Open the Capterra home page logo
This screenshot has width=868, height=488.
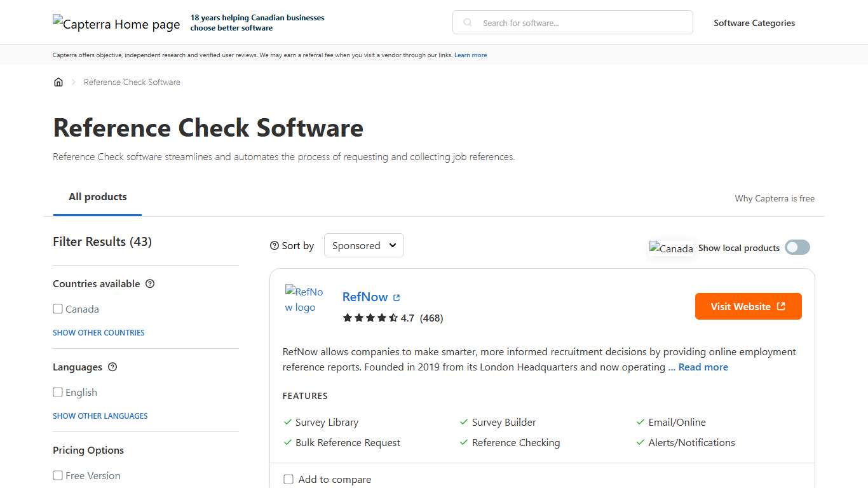(116, 24)
